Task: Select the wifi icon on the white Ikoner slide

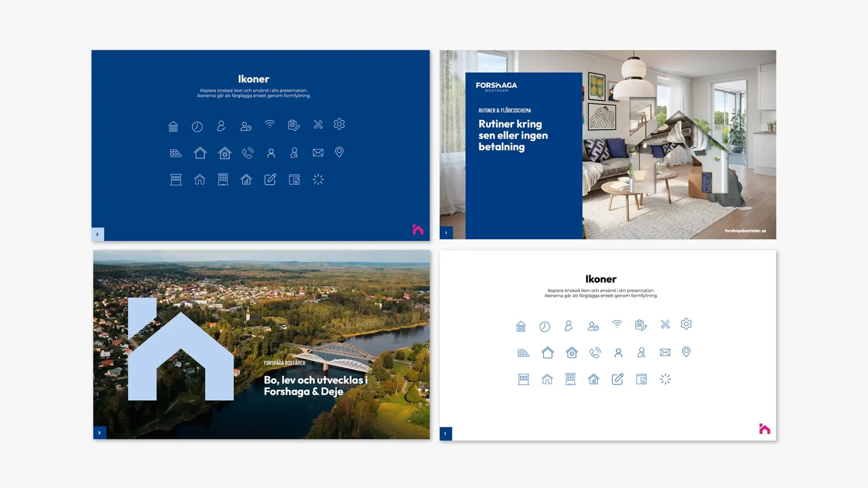Action: [617, 324]
